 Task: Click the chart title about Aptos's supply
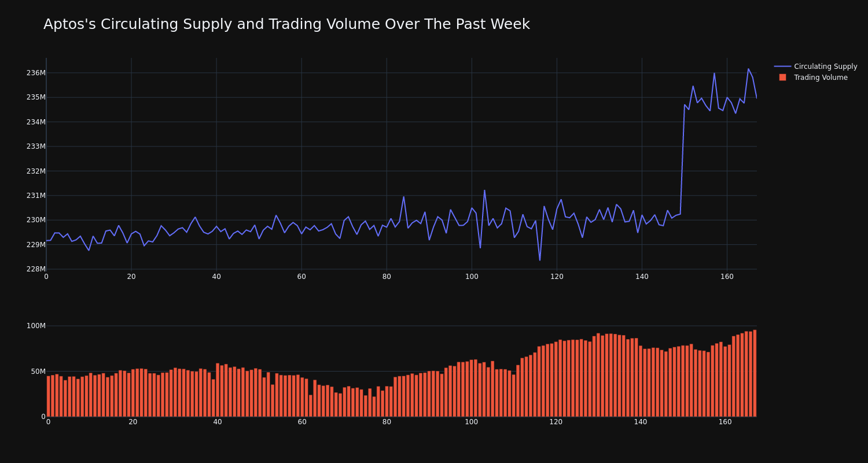(x=286, y=24)
